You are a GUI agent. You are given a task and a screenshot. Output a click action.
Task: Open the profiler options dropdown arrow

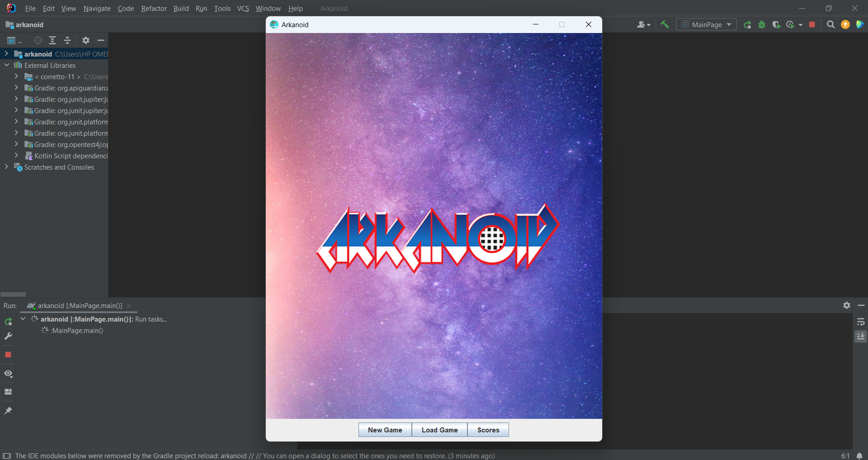(801, 25)
